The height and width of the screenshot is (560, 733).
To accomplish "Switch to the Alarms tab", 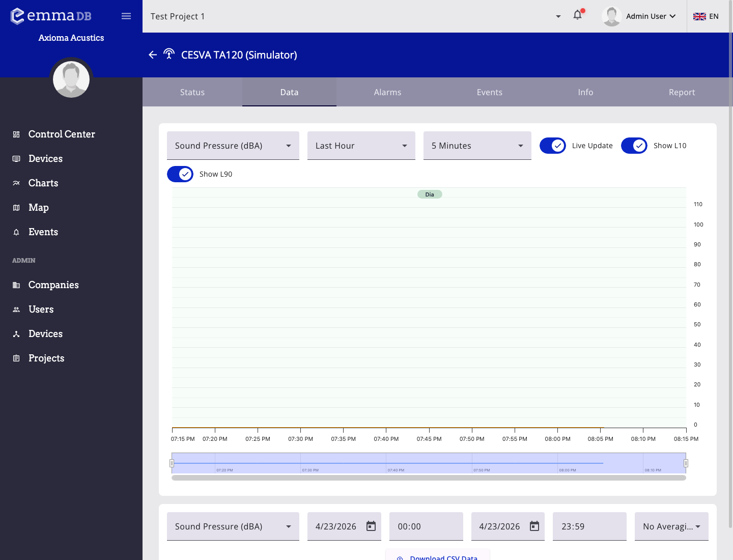I will point(387,92).
